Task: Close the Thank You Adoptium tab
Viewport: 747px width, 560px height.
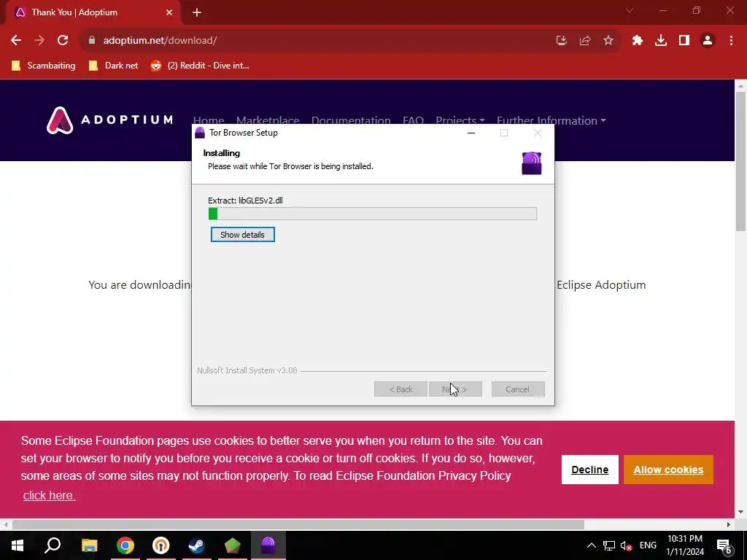Action: tap(169, 12)
